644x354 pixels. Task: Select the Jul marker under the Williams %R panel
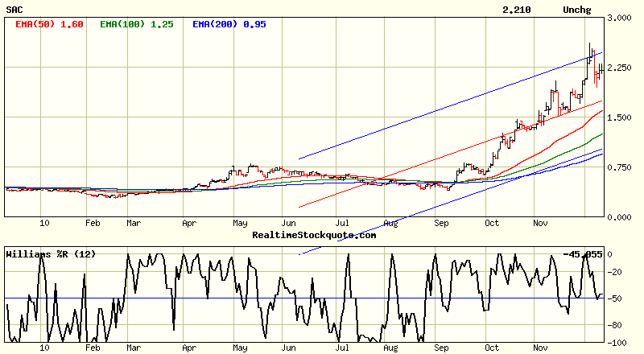341,348
